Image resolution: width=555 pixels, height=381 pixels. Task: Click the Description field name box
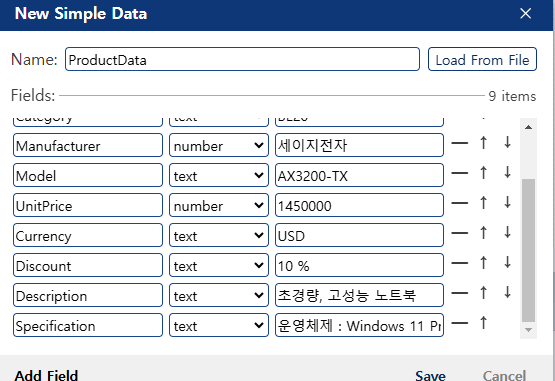pyautogui.click(x=88, y=295)
